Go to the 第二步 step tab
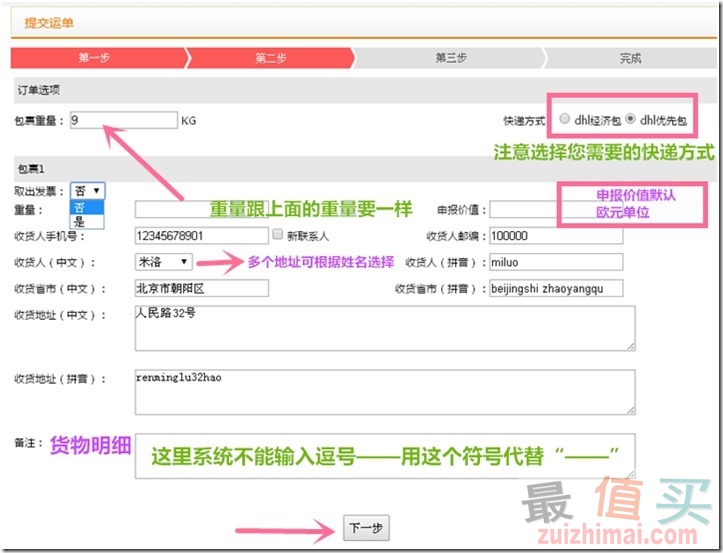Viewport: 723px width, 553px height. coord(271,58)
